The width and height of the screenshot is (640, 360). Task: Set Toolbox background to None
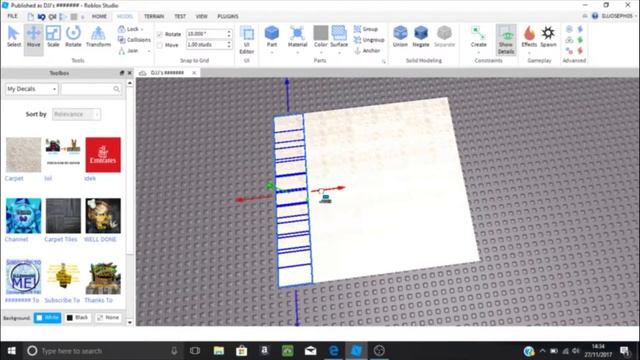coord(108,318)
